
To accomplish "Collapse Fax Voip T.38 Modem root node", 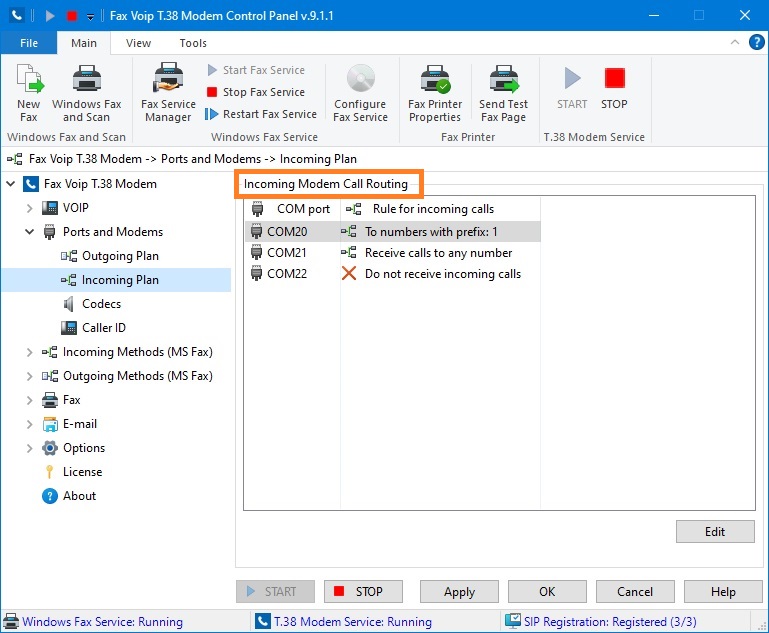I will [x=11, y=184].
